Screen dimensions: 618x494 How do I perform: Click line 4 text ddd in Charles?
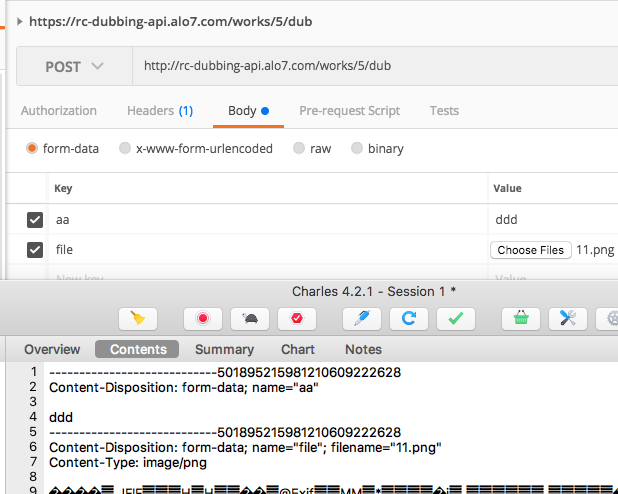(61, 418)
